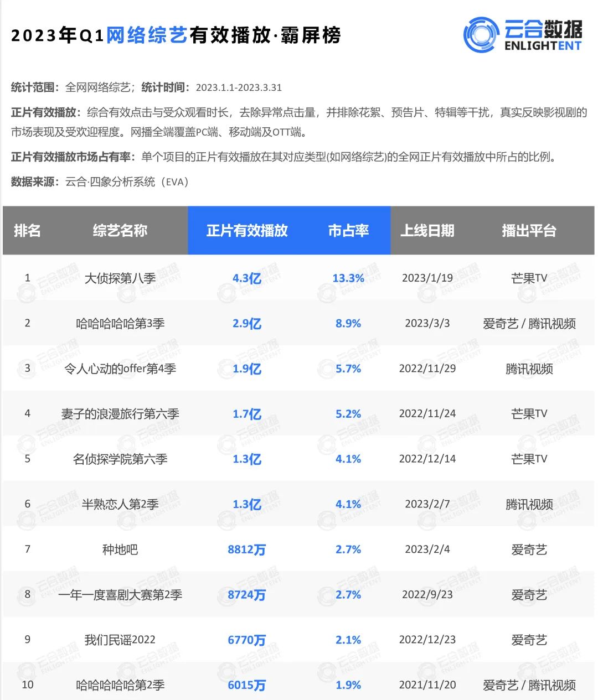Click the 1.7亿 playback value
This screenshot has width=598, height=700.
(x=247, y=414)
